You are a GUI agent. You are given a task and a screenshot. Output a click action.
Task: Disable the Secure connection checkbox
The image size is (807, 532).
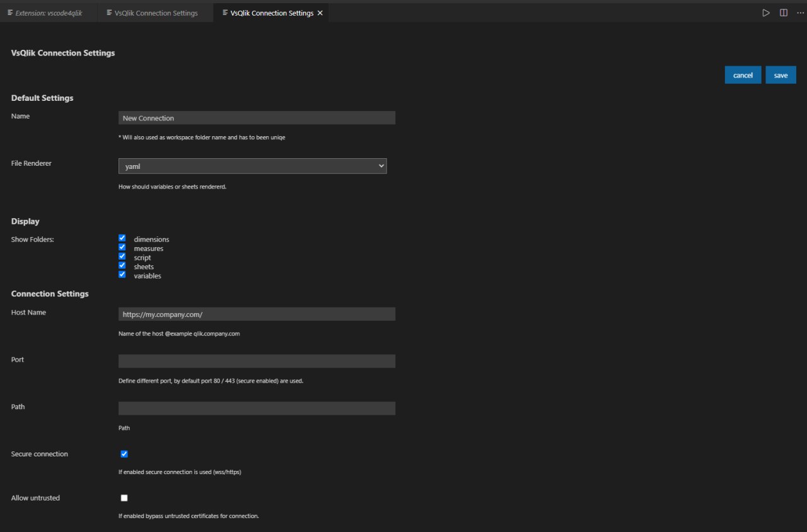click(124, 454)
